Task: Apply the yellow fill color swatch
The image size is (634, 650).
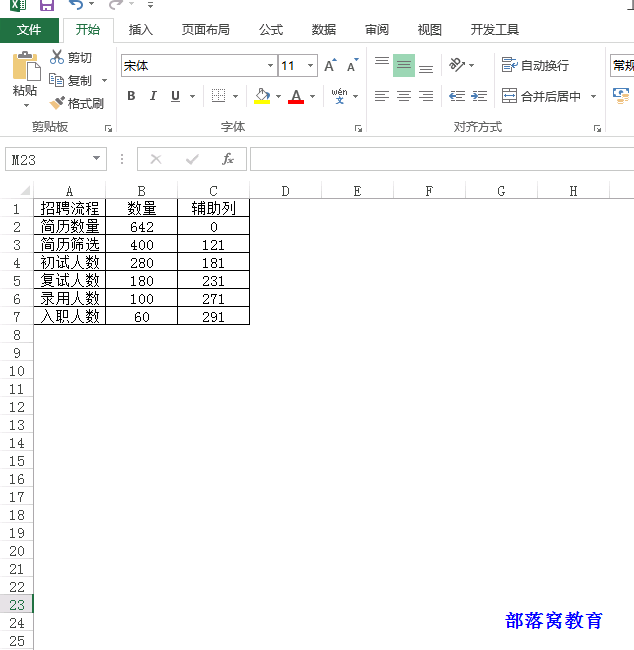Action: [x=262, y=96]
